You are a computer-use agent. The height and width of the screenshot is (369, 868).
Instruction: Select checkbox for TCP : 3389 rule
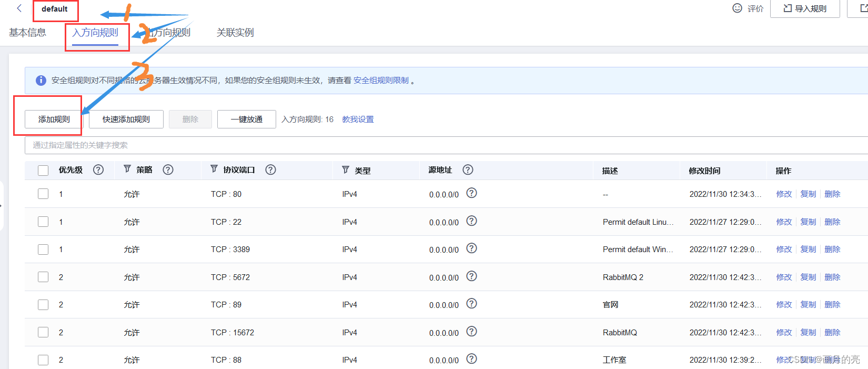point(43,250)
